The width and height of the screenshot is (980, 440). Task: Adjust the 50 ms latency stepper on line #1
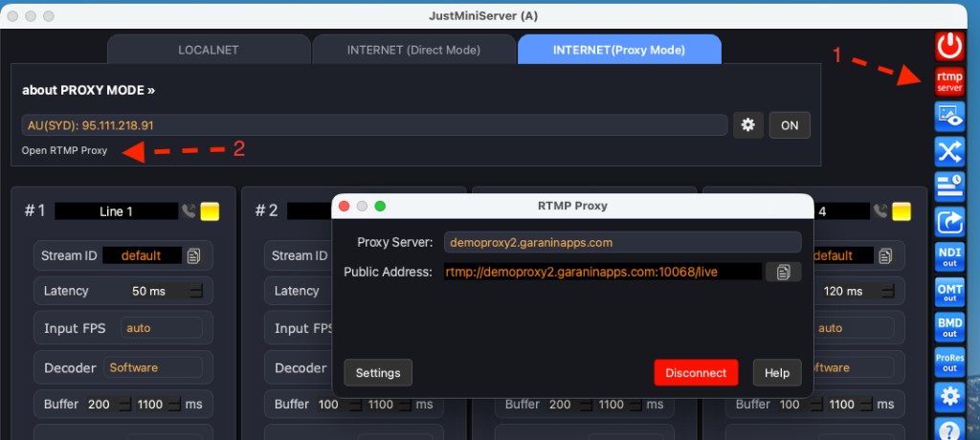(x=196, y=291)
